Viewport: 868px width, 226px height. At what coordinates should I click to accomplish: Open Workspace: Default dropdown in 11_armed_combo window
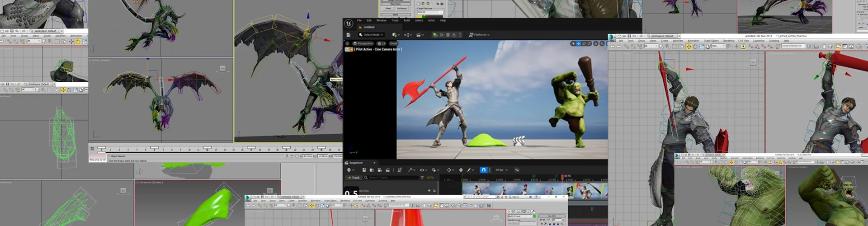pos(664,36)
